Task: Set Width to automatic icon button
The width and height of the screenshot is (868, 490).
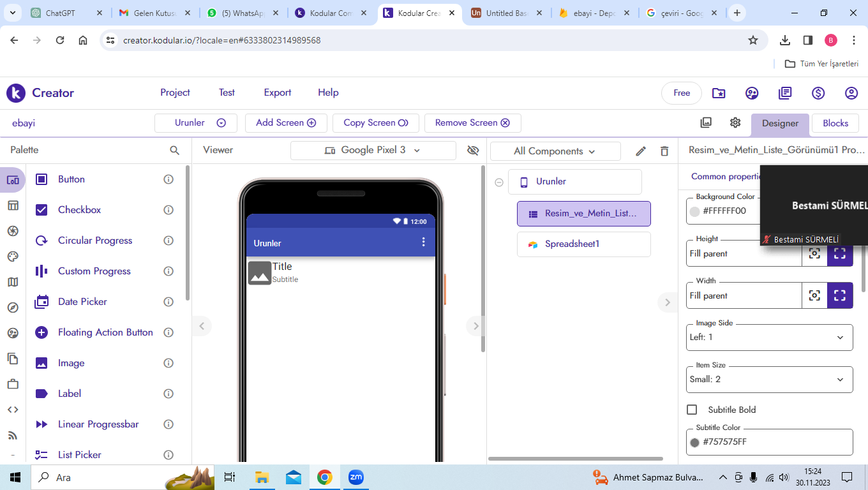Action: click(x=814, y=295)
